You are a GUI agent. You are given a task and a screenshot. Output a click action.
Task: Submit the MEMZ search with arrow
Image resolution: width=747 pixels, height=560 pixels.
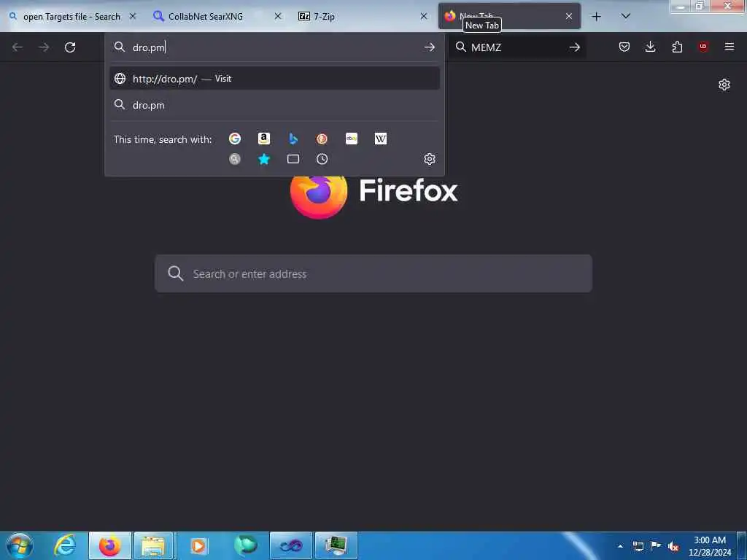575,47
